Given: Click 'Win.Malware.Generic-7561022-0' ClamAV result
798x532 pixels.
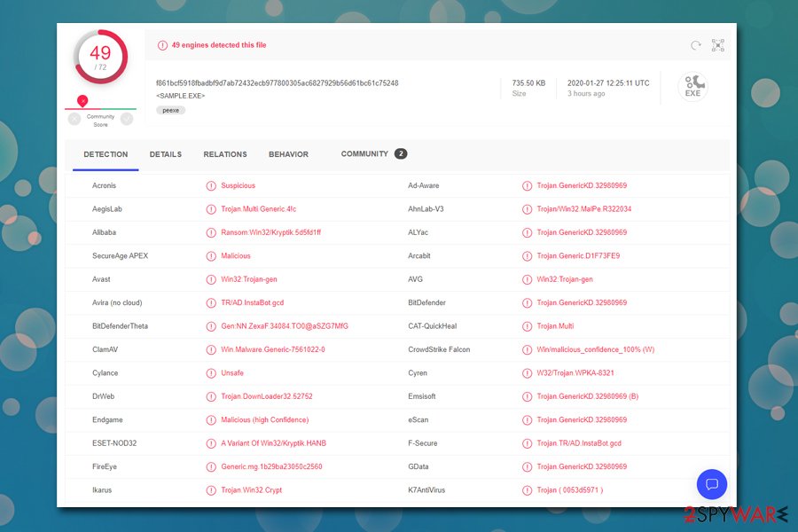Looking at the screenshot, I should 273,349.
